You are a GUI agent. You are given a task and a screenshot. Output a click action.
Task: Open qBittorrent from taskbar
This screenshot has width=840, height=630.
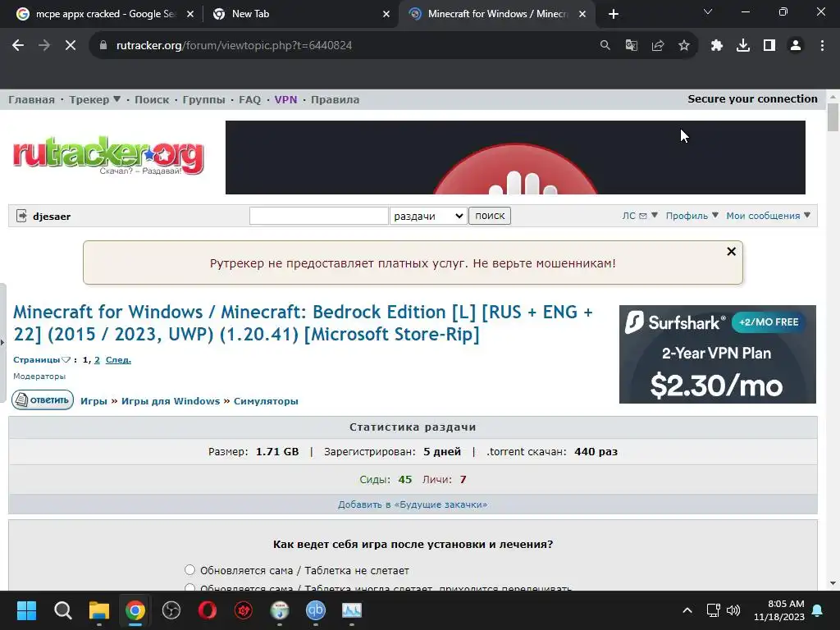point(316,610)
